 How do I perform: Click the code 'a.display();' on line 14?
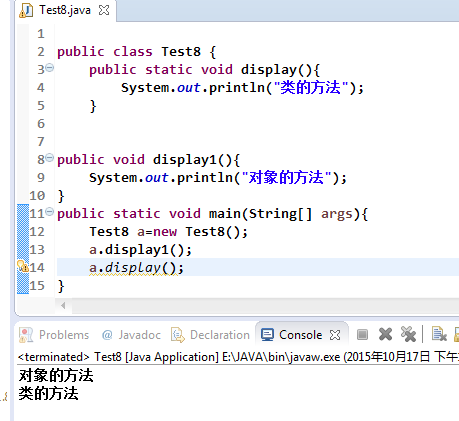[x=136, y=268]
